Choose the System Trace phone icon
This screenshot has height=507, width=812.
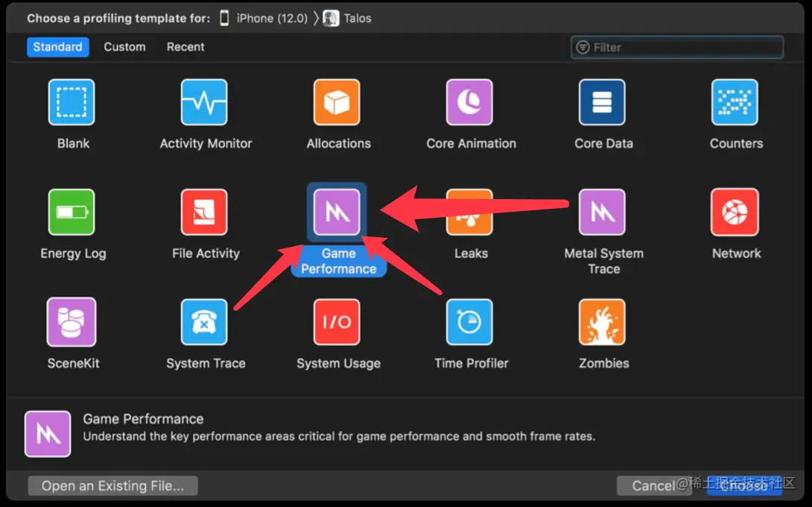coord(204,322)
